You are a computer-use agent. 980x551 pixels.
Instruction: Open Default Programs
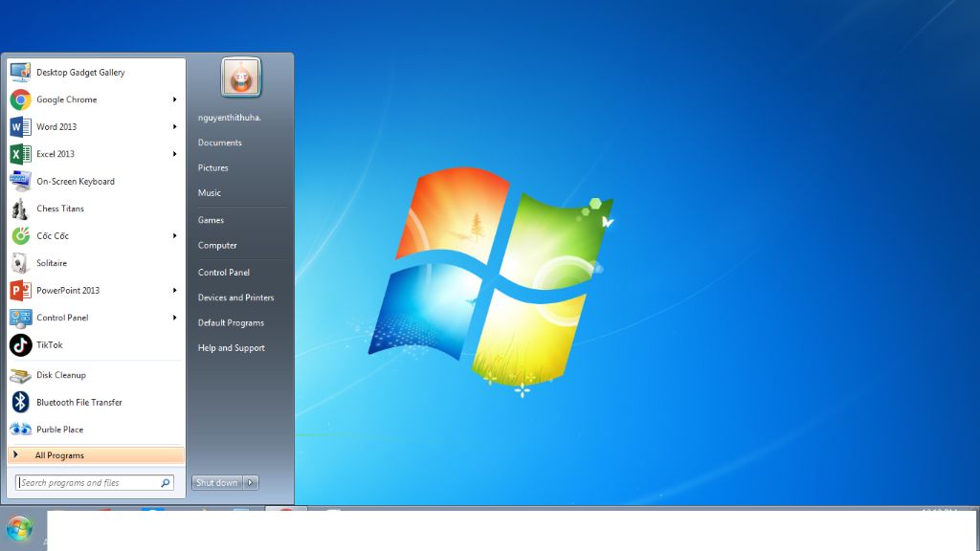[231, 323]
